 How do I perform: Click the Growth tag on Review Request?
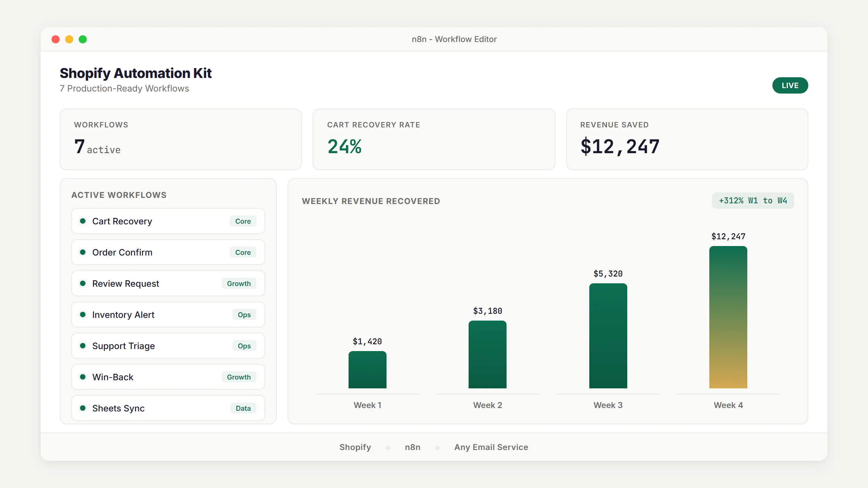(x=239, y=283)
